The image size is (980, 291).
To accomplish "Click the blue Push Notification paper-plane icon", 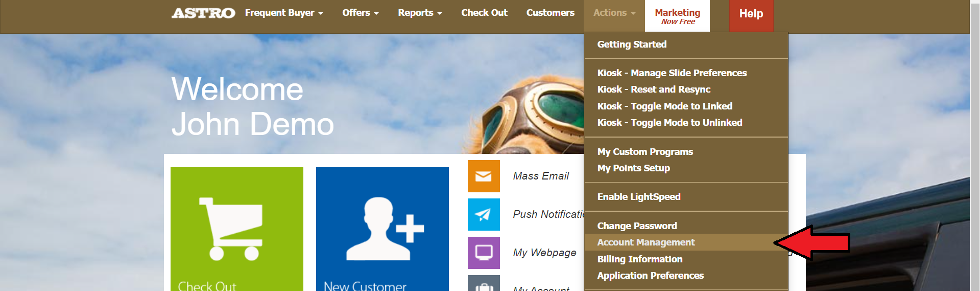I will (x=483, y=214).
